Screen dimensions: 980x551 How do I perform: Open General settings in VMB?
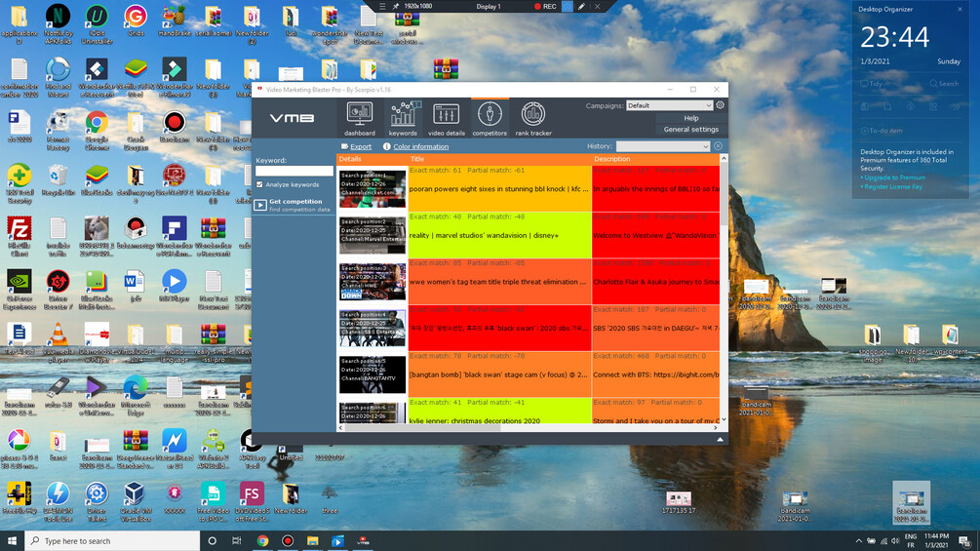coord(691,130)
